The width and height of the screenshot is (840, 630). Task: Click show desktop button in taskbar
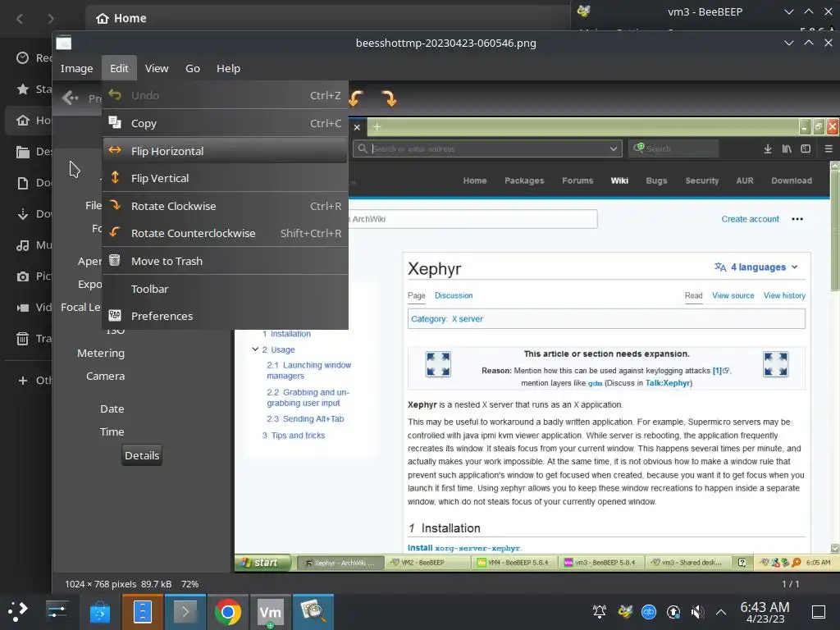(818, 612)
